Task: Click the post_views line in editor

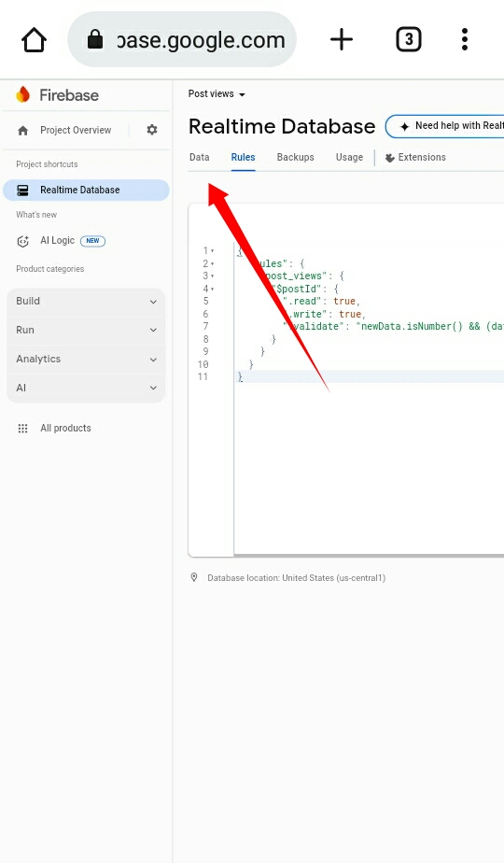Action: (x=302, y=276)
